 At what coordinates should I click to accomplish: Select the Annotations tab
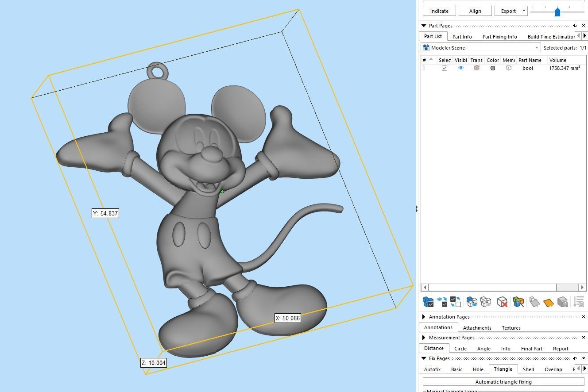click(438, 327)
